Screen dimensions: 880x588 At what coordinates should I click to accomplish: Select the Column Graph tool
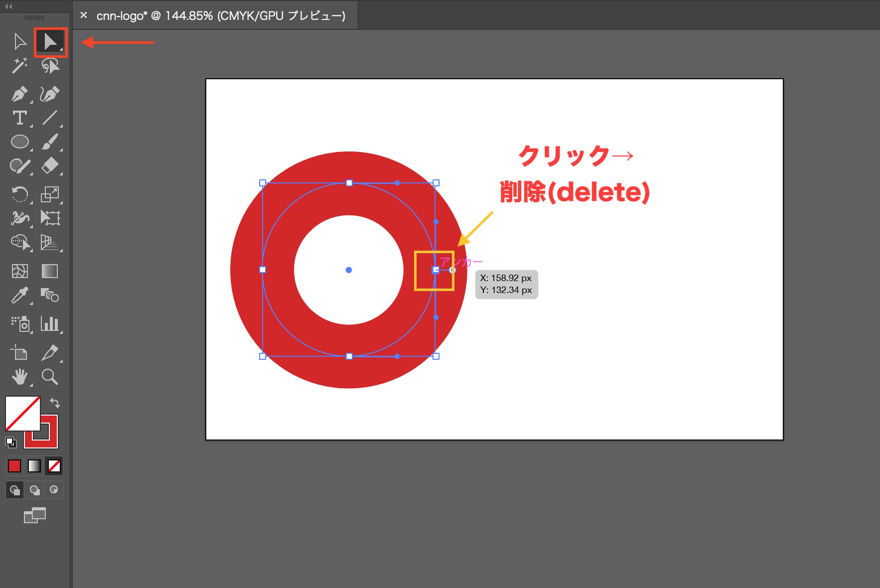pos(50,324)
